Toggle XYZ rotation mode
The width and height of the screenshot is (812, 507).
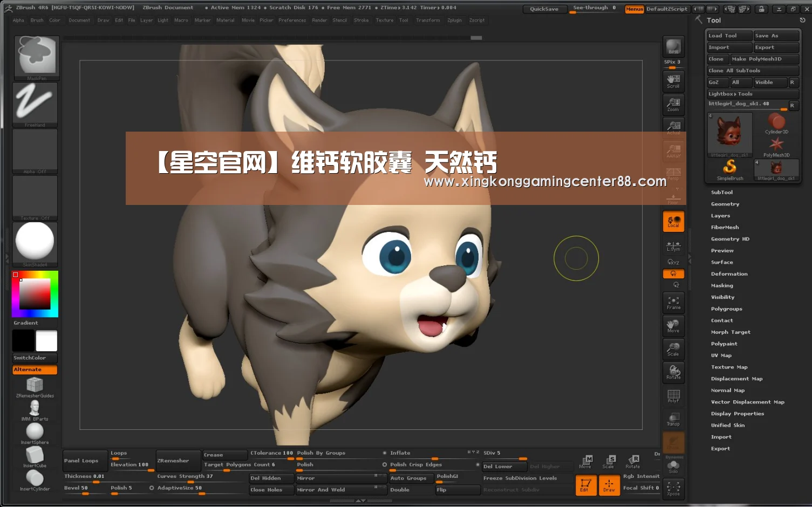(x=673, y=263)
